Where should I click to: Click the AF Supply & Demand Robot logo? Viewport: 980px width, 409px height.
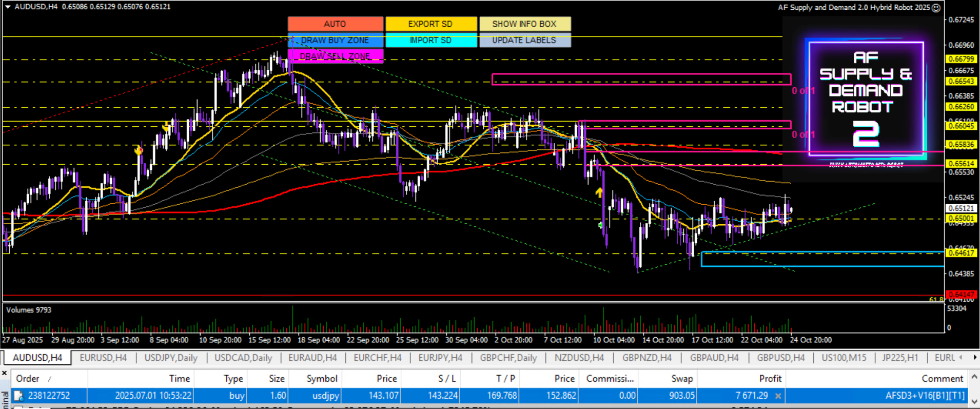(x=866, y=99)
